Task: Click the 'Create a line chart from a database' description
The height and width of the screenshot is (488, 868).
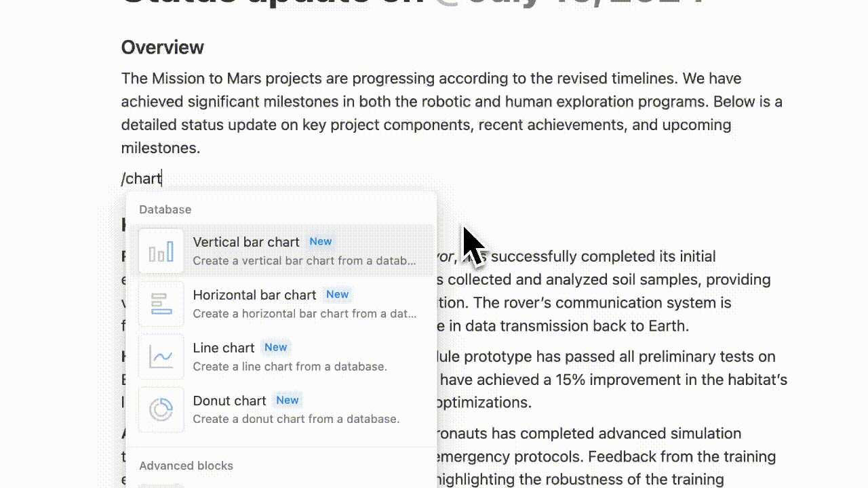Action: (290, 367)
